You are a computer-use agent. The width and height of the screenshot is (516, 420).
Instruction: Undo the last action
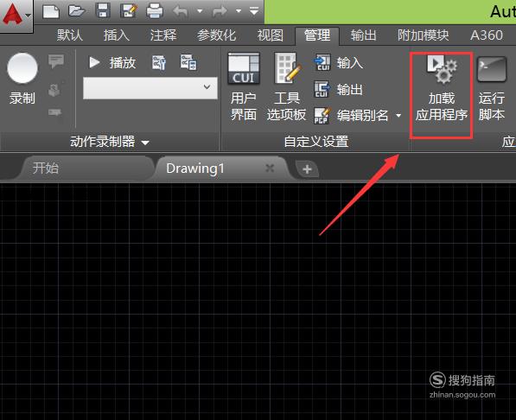181,11
